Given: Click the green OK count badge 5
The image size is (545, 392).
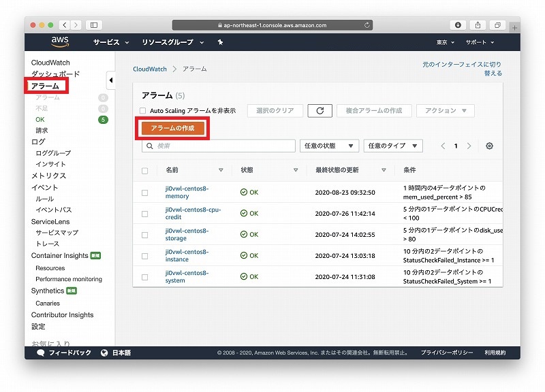Looking at the screenshot, I should (103, 120).
